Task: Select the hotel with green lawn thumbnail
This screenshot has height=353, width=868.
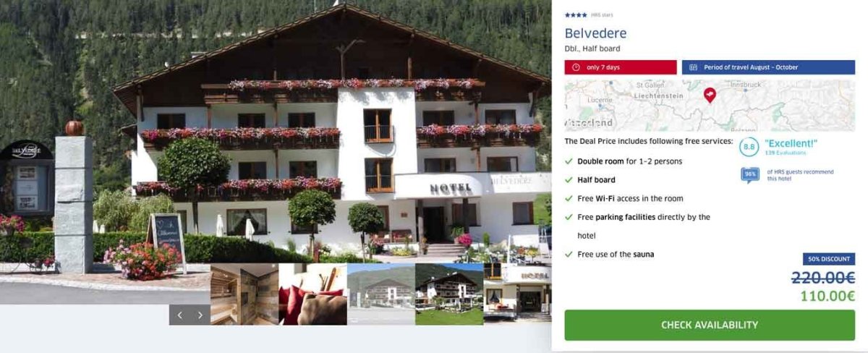Action: (449, 294)
